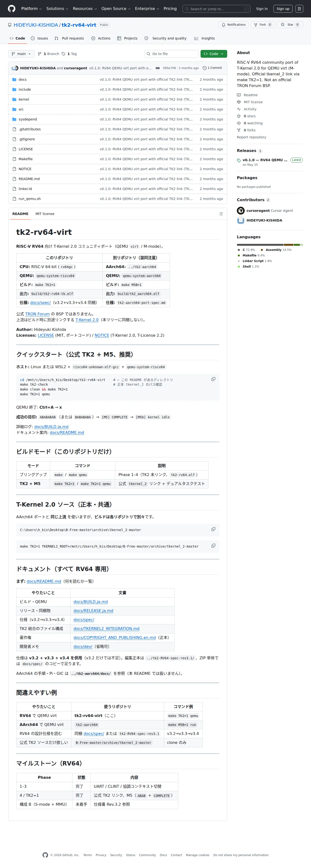This screenshot has width=311, height=868.
Task: Star this repository
Action: coord(290,24)
